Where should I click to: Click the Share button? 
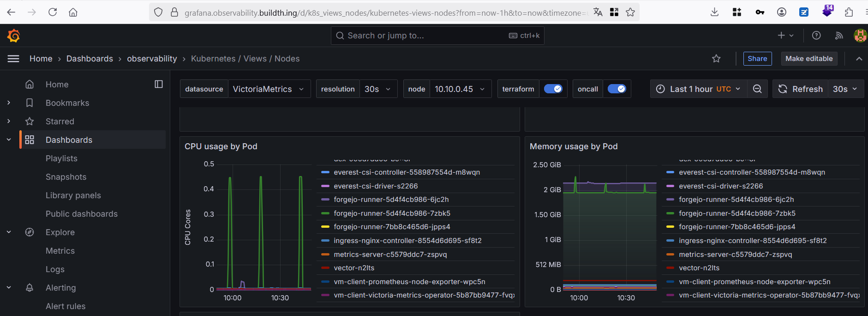(757, 59)
